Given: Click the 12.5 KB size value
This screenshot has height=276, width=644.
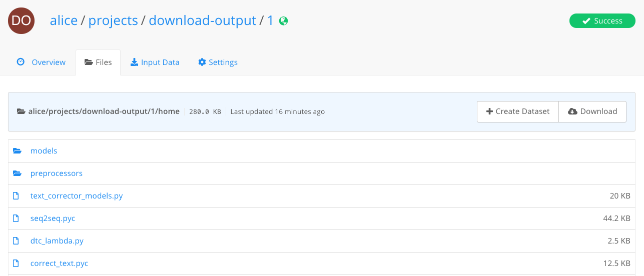Looking at the screenshot, I should click(x=617, y=263).
